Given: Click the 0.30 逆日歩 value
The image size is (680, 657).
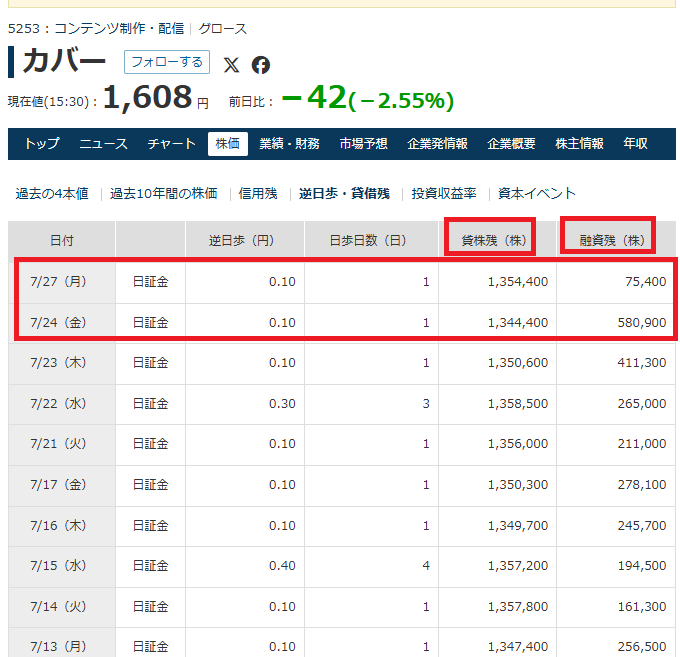Looking at the screenshot, I should [282, 404].
